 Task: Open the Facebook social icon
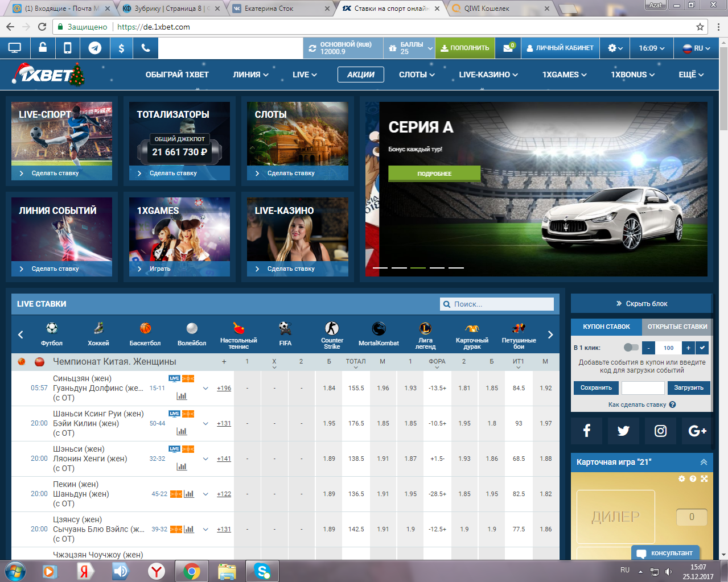point(587,431)
